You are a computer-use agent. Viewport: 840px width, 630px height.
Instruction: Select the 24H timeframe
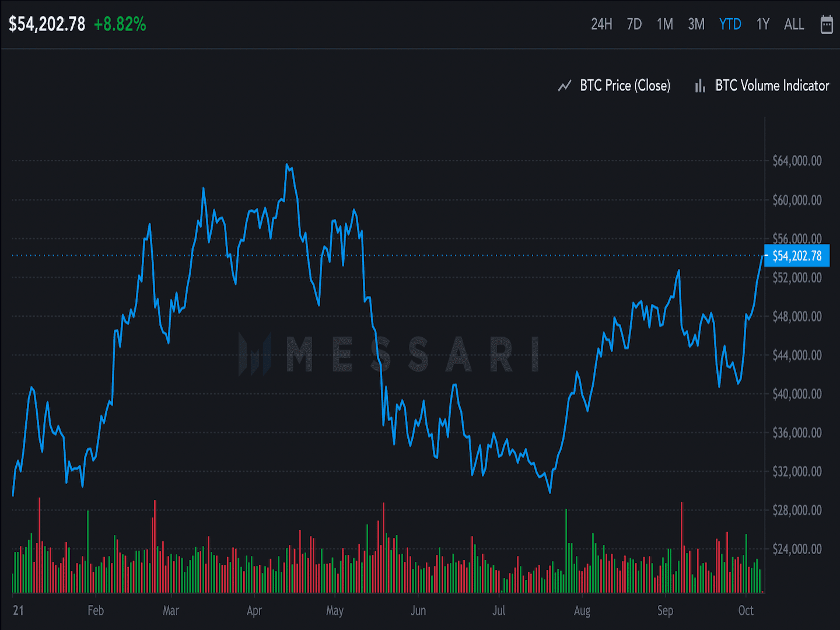[601, 24]
